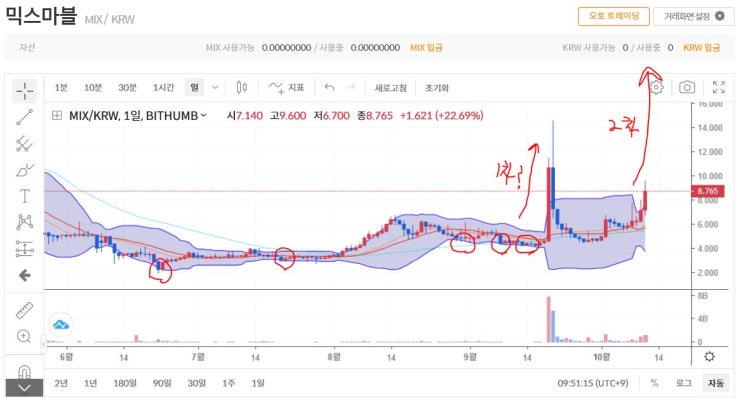
Task: Set the date range to 30일
Action: [197, 383]
